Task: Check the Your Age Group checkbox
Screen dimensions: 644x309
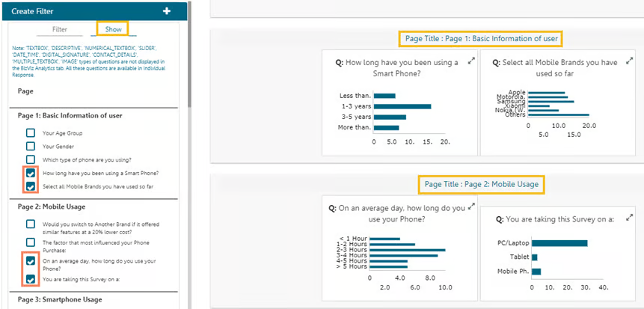Action: (x=31, y=132)
